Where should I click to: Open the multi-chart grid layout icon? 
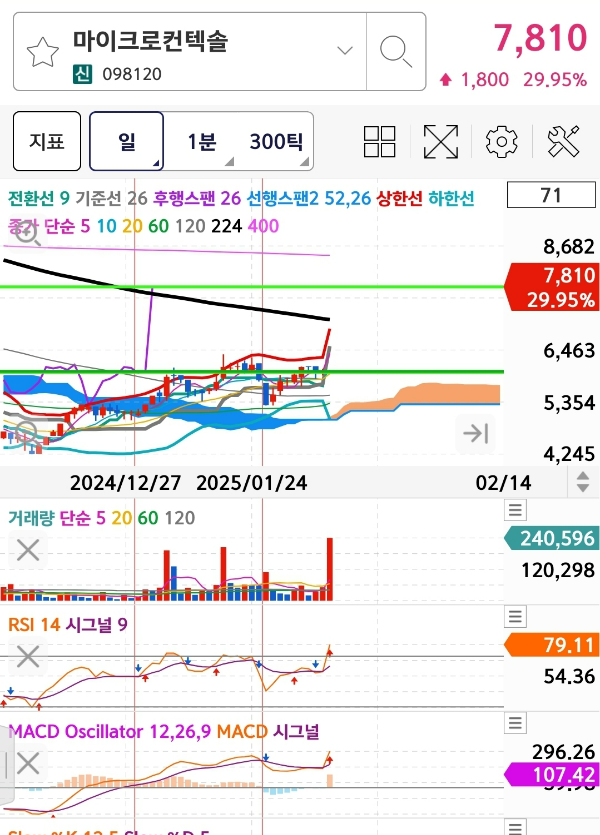coord(379,142)
